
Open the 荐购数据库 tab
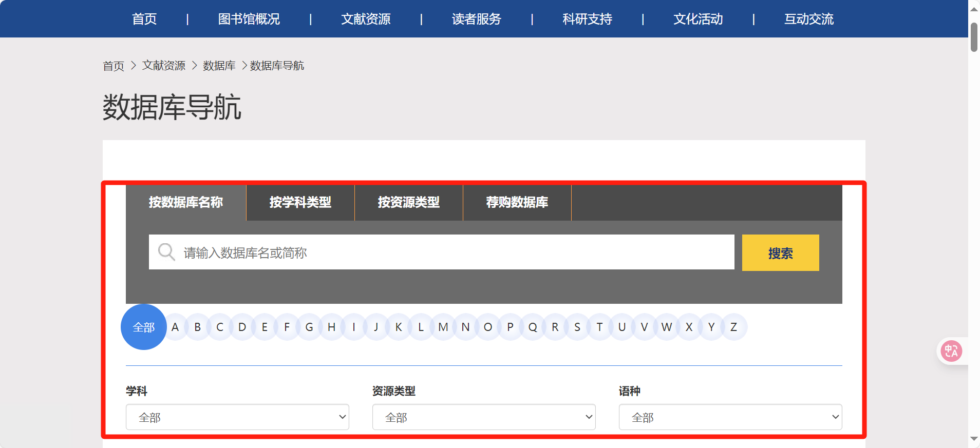[517, 202]
